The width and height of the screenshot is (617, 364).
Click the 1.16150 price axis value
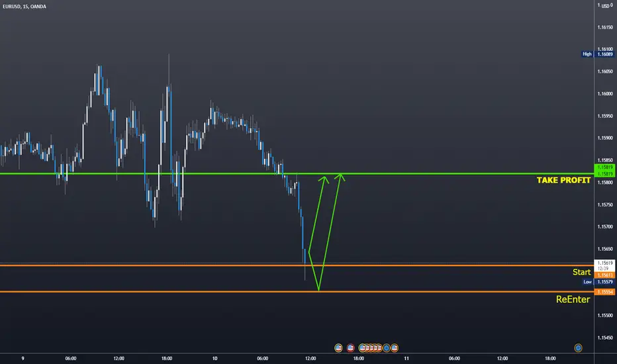[605, 27]
